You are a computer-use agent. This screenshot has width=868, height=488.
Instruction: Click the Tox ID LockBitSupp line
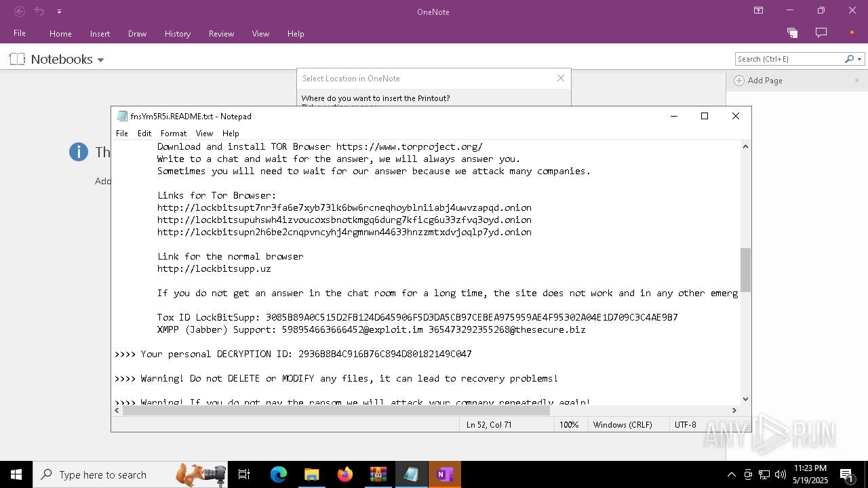418,317
